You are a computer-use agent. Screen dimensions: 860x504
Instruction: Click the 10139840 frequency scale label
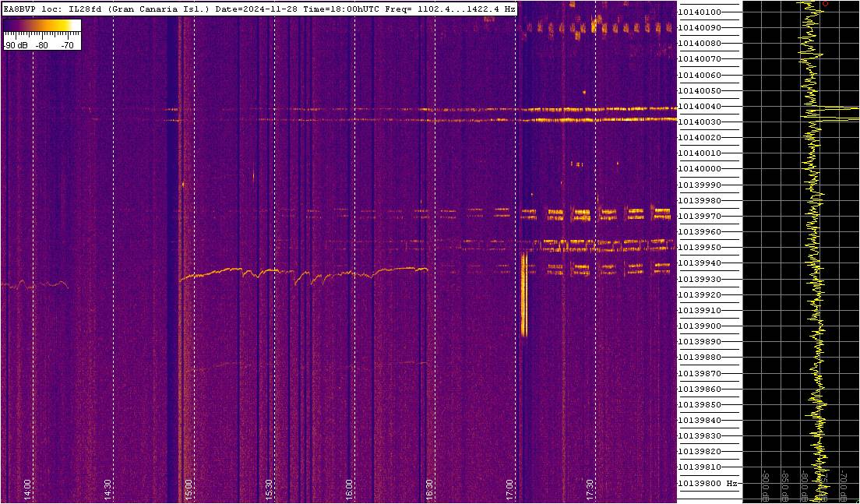point(700,421)
